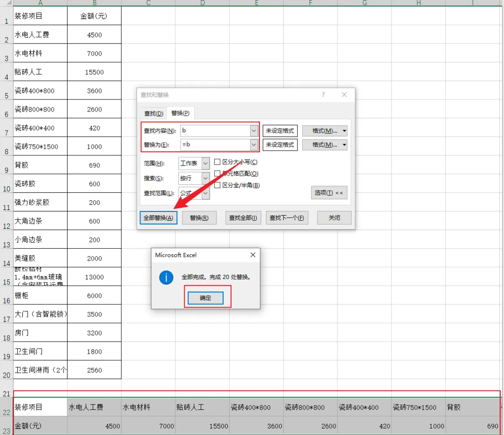
Task: Click the 未设定格式 preview beside 查找内容
Action: pos(280,131)
